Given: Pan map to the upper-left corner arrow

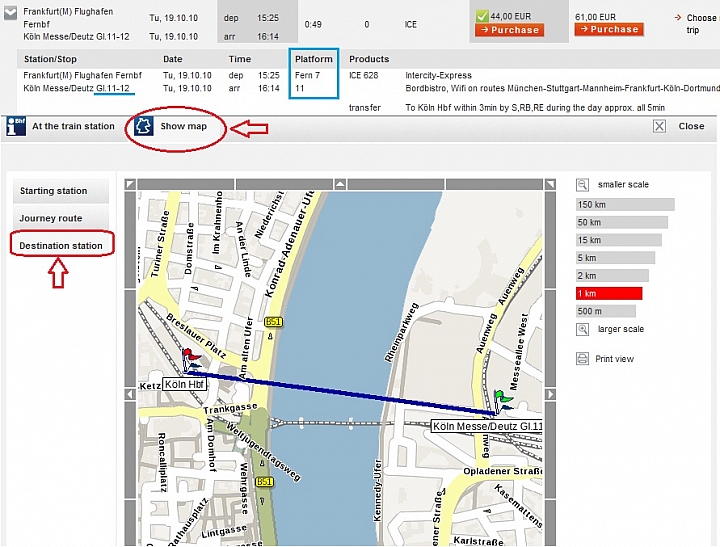Looking at the screenshot, I should click(130, 185).
